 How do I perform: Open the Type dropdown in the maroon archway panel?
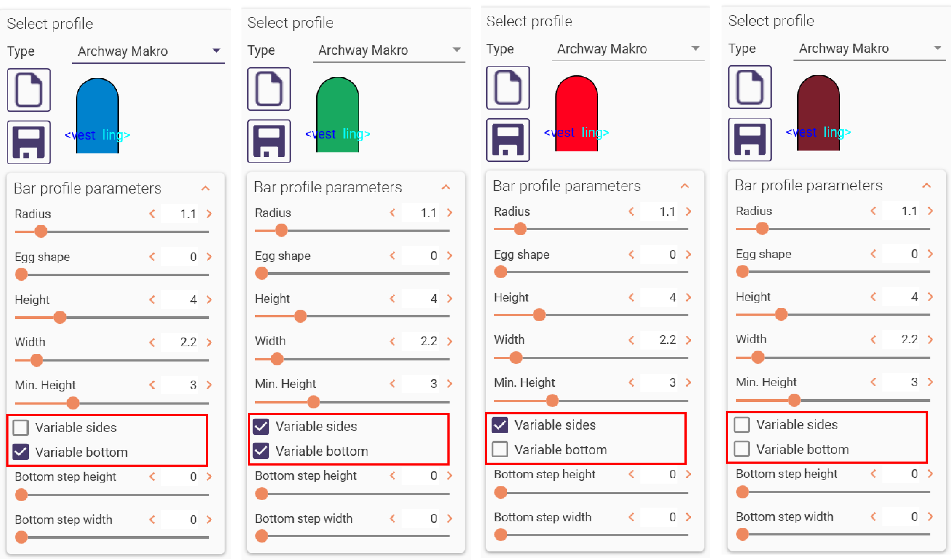click(869, 48)
